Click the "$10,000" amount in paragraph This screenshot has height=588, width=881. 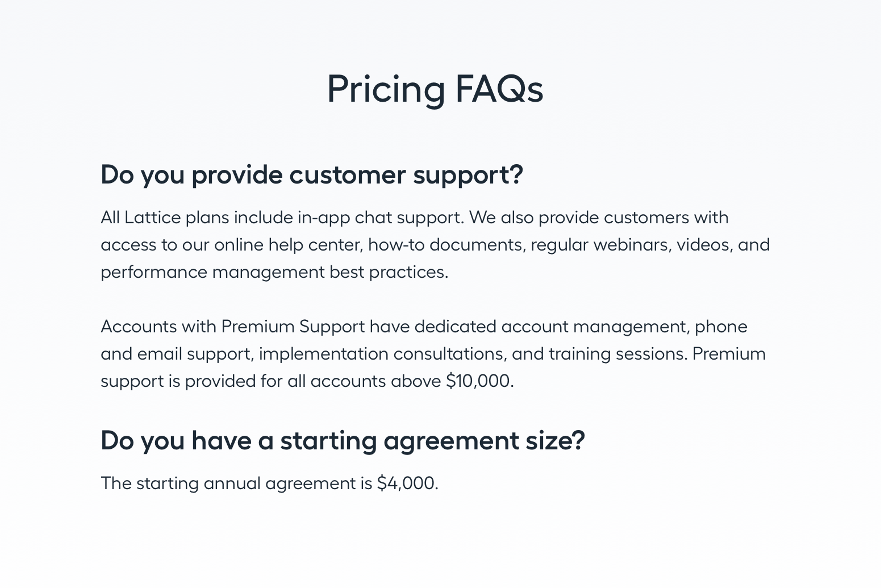pyautogui.click(x=478, y=381)
